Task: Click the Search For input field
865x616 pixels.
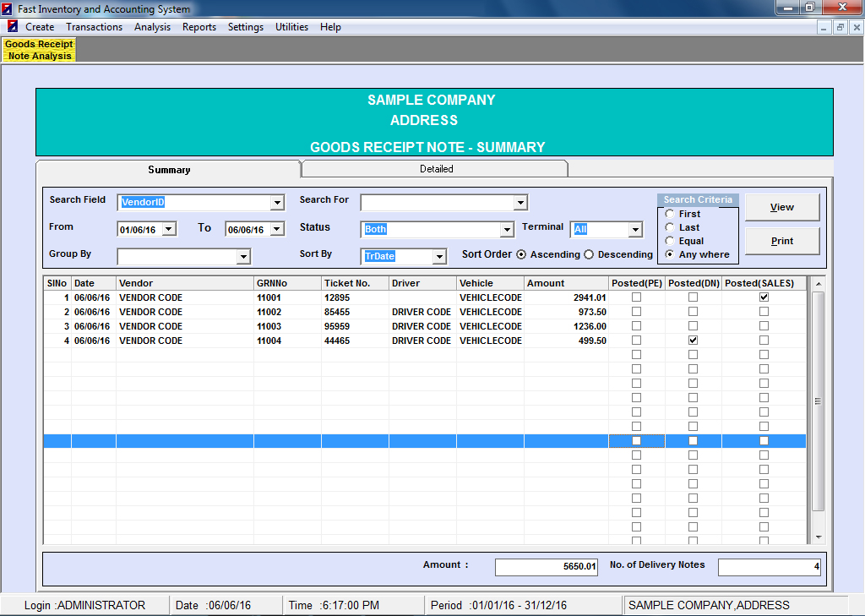Action: [x=438, y=203]
